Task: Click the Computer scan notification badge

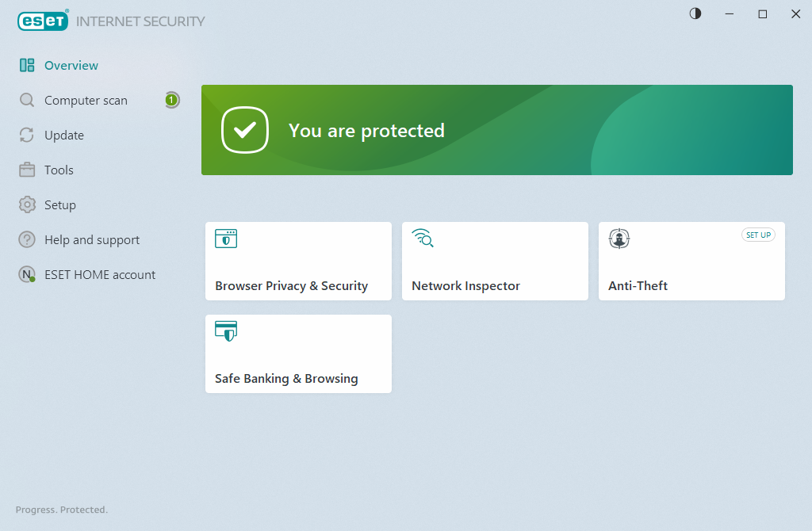Action: tap(171, 100)
